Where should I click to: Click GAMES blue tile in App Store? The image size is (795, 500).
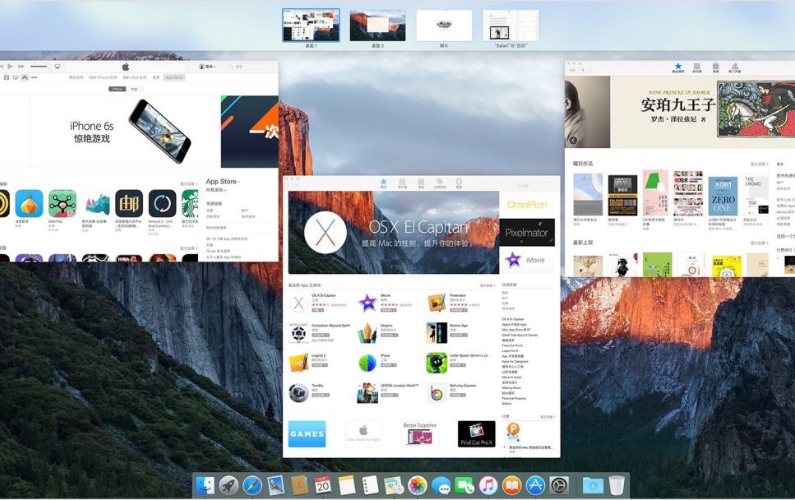tap(307, 434)
